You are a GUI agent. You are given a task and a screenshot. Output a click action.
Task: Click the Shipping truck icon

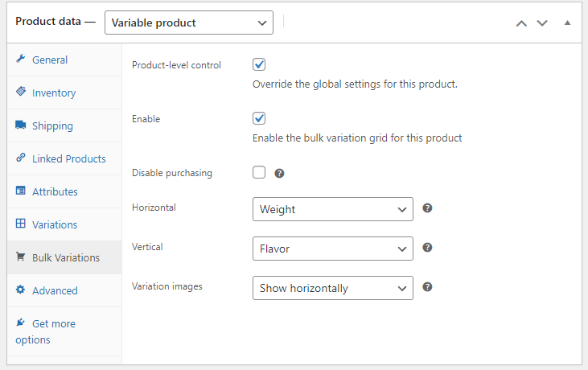[21, 125]
